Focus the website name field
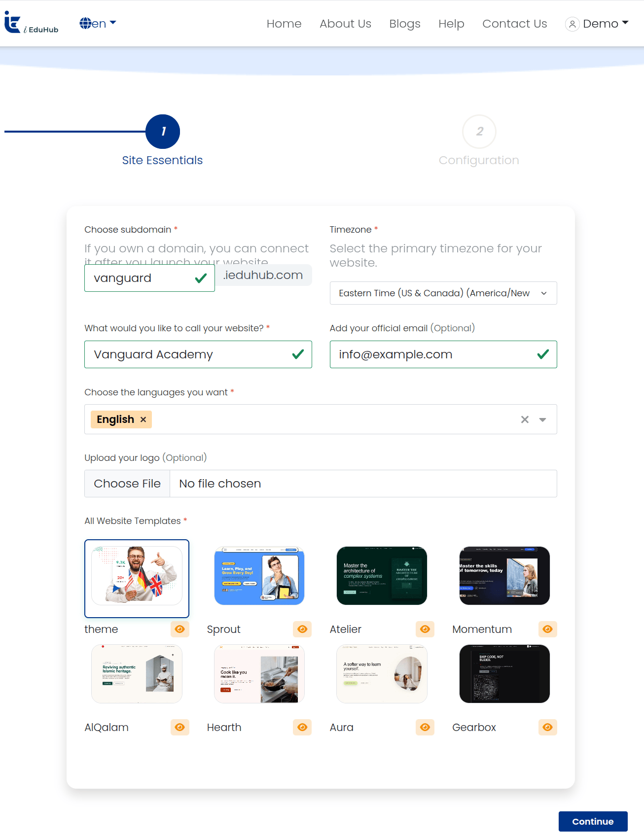This screenshot has height=836, width=644. 198,354
